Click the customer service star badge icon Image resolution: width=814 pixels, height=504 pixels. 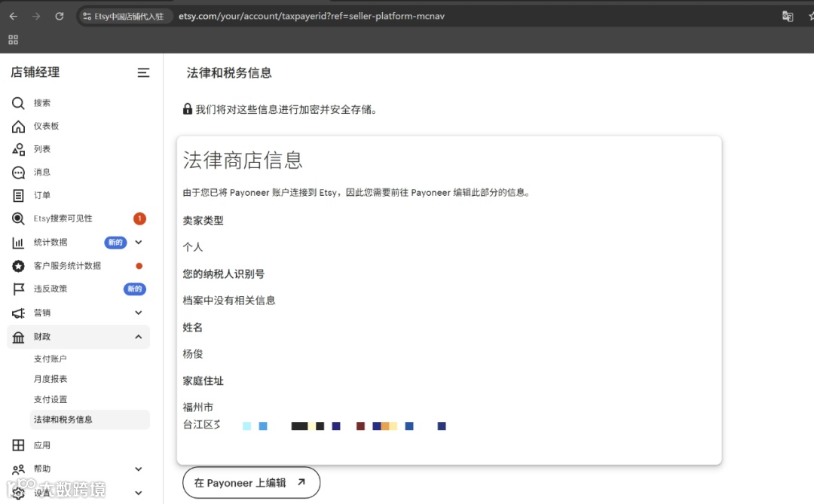pyautogui.click(x=18, y=266)
